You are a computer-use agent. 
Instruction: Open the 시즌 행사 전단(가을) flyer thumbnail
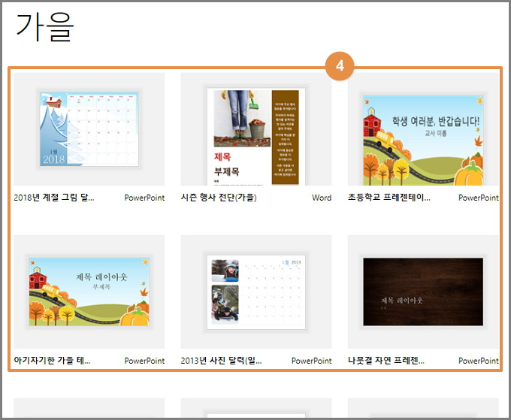(256, 129)
